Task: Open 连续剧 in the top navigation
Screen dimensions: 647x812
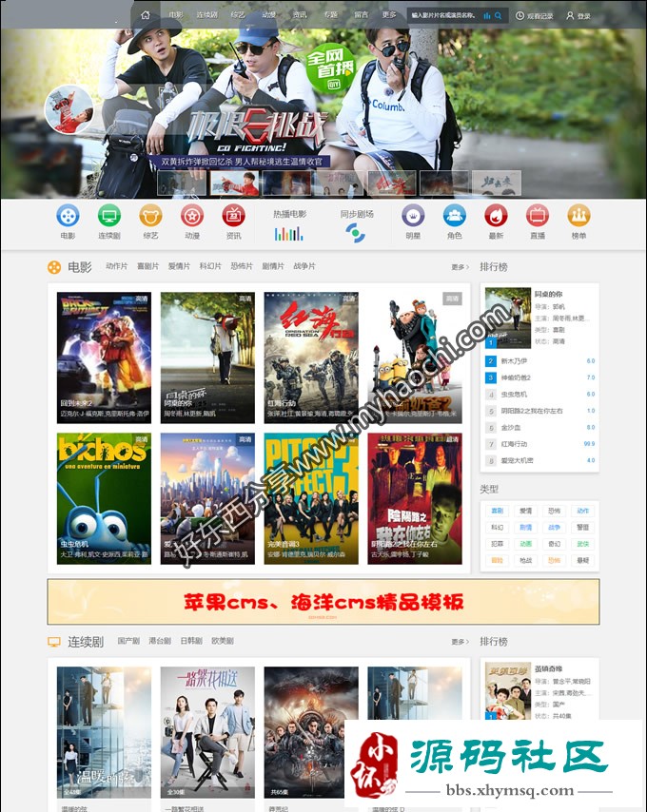Action: (206, 15)
